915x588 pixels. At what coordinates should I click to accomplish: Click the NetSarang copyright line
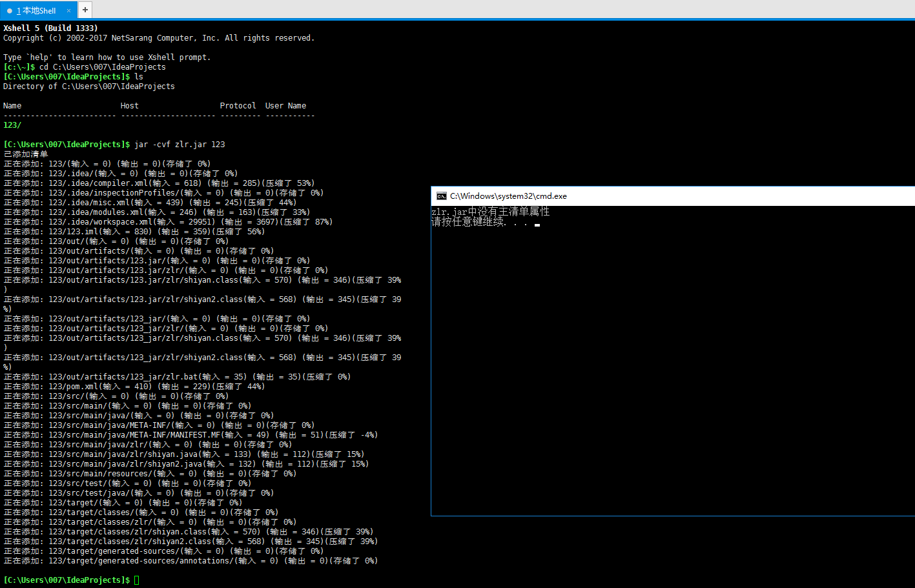(159, 38)
